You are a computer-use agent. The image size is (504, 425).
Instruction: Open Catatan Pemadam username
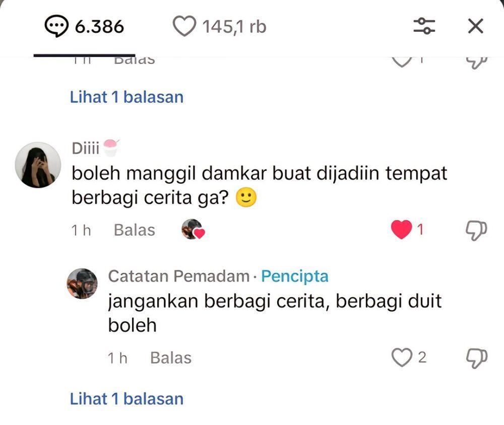179,276
